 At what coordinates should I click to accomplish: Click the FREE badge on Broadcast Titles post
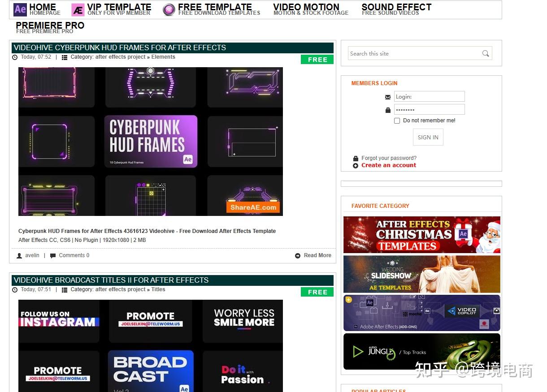[317, 292]
